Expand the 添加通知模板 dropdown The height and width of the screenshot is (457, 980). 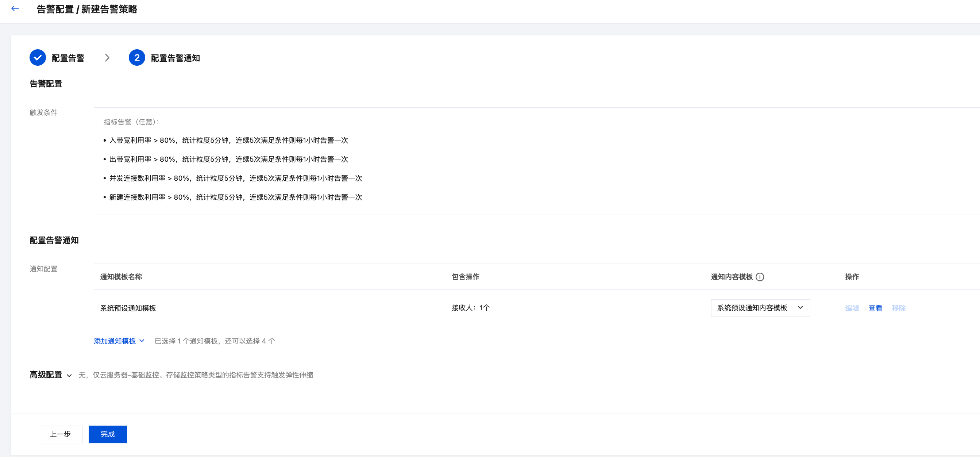tap(119, 341)
